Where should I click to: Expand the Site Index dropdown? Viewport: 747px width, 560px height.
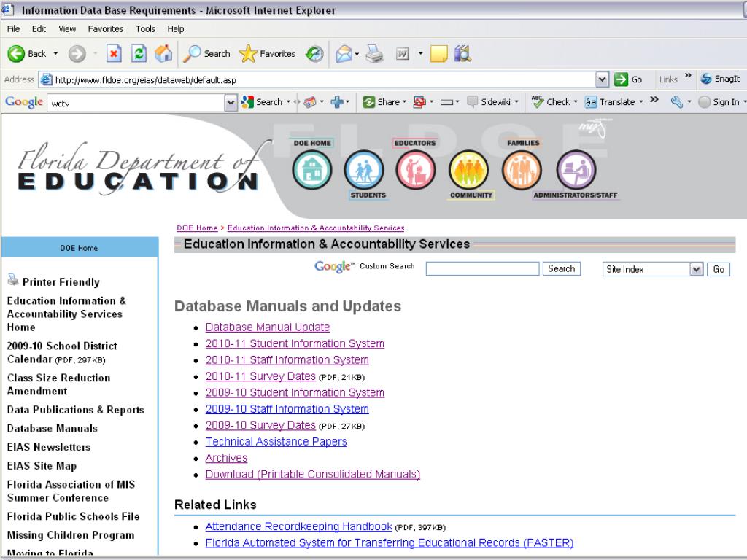696,269
